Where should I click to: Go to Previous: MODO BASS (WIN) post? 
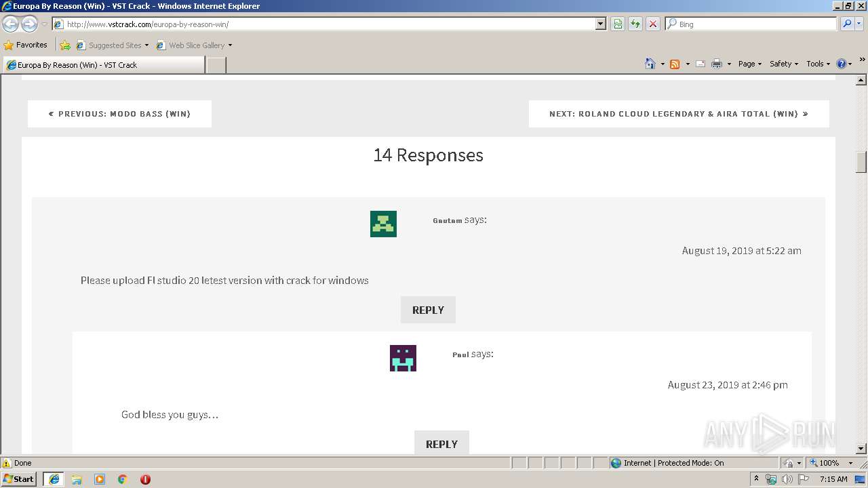pyautogui.click(x=119, y=114)
